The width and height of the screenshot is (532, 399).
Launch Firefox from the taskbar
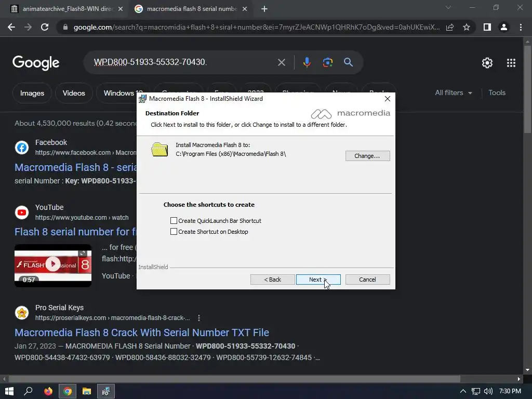pyautogui.click(x=48, y=391)
